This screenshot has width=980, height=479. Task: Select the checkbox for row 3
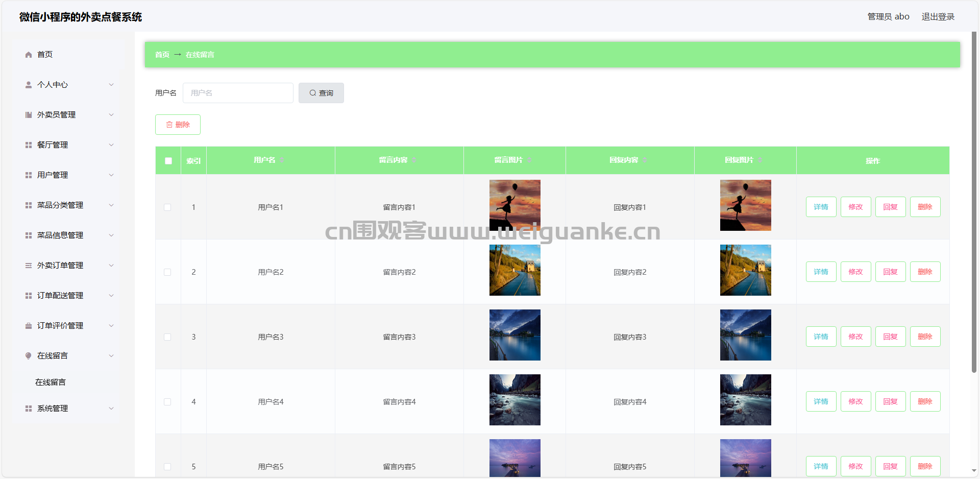pos(167,337)
